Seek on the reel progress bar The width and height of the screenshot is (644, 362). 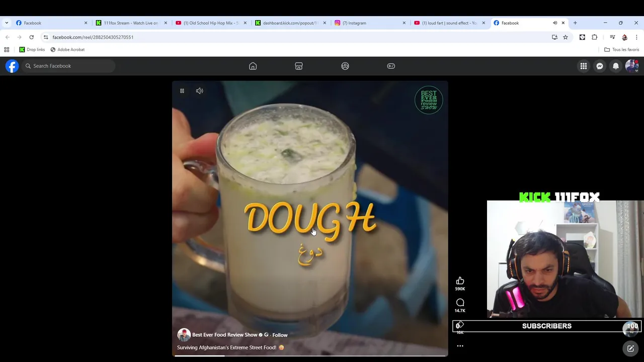point(310,356)
